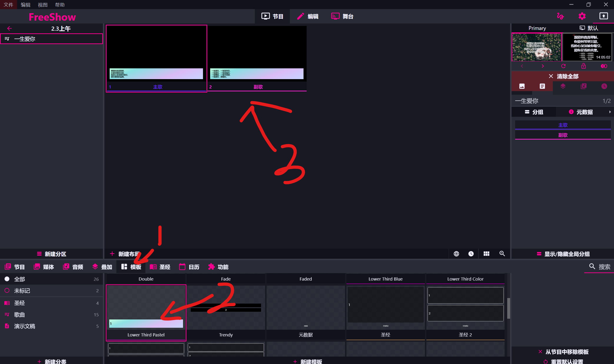Clear the background image layer
This screenshot has width=614, height=364.
coord(522,86)
